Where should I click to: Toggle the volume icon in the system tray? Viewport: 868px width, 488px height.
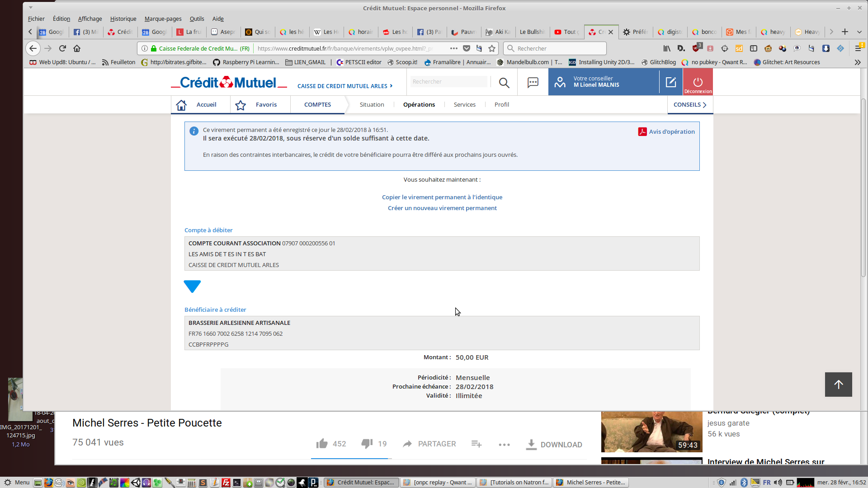[778, 483]
